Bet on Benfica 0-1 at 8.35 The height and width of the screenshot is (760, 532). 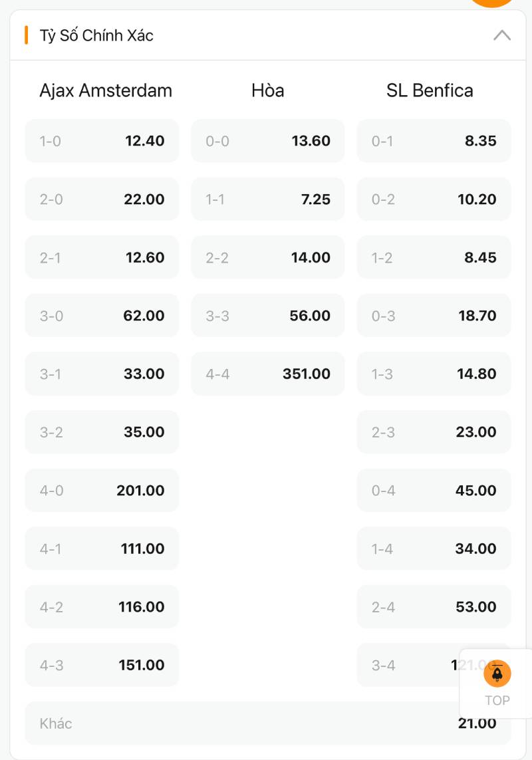[434, 141]
